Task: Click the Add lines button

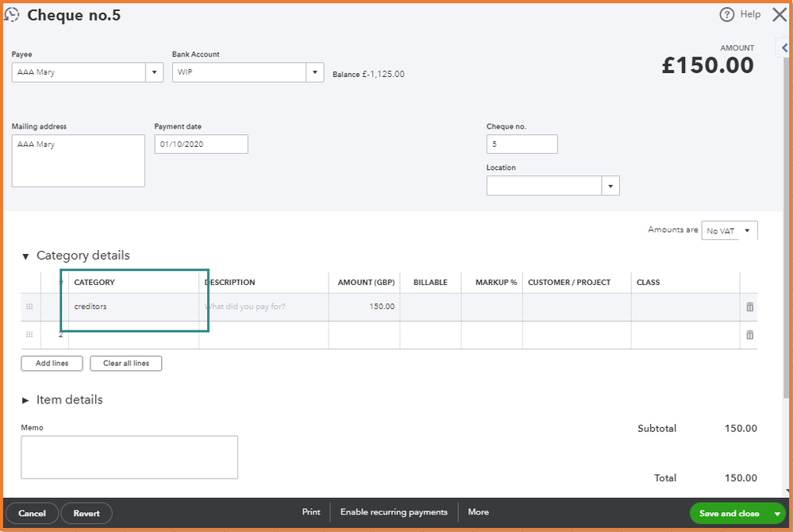Action: (x=52, y=364)
